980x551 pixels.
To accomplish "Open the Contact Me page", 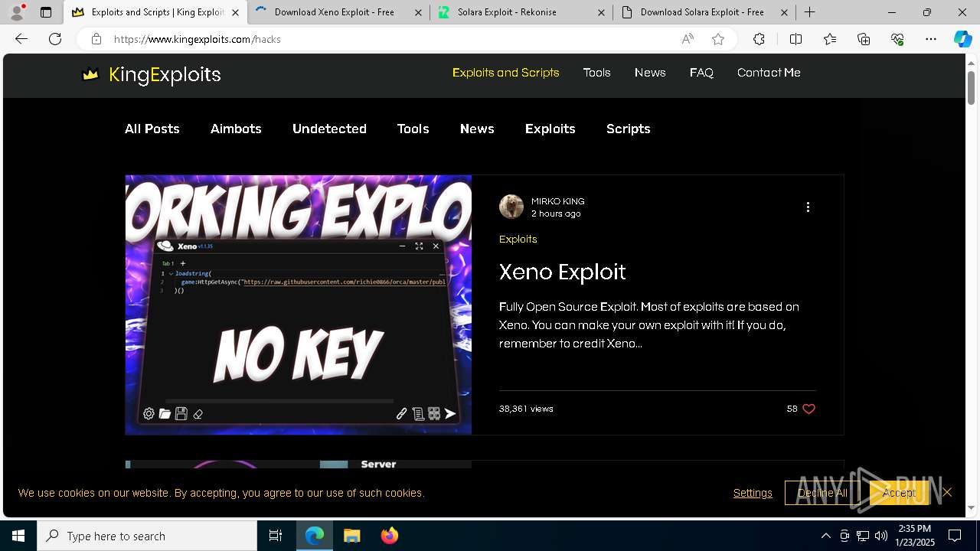I will coord(769,73).
